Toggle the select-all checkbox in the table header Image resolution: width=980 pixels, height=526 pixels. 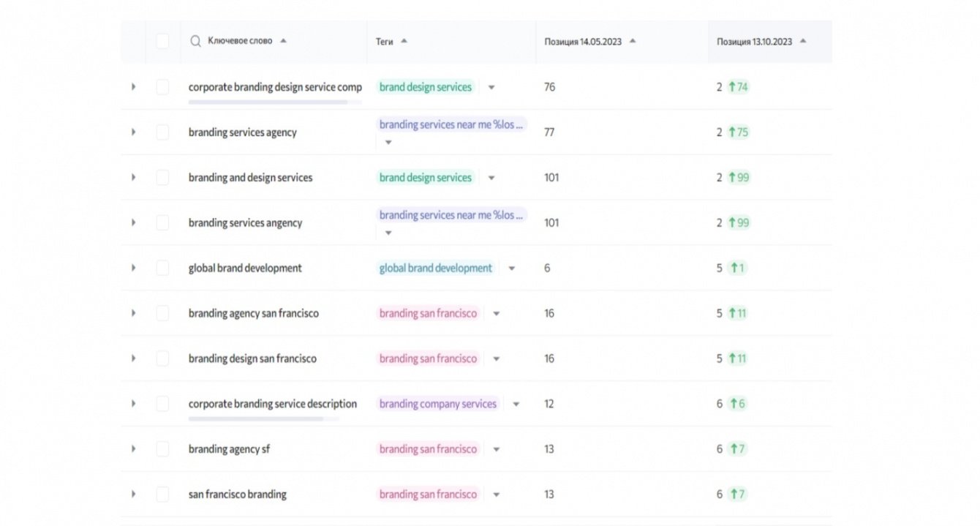click(162, 42)
